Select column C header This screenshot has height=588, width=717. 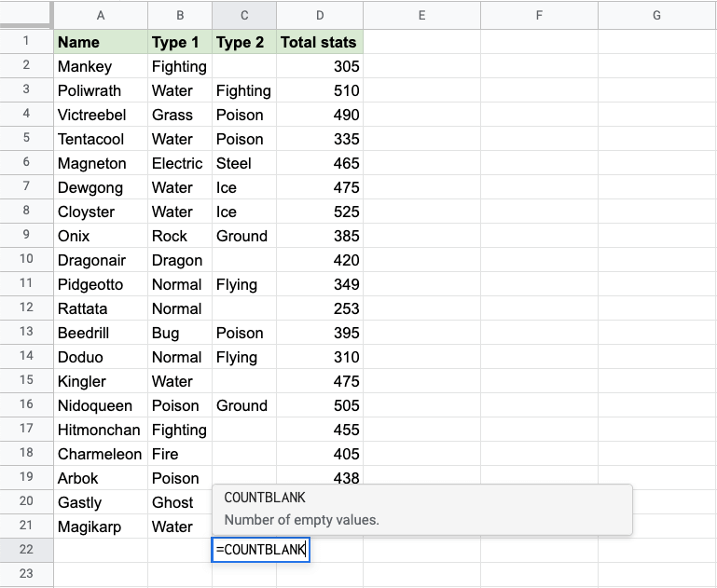(244, 15)
